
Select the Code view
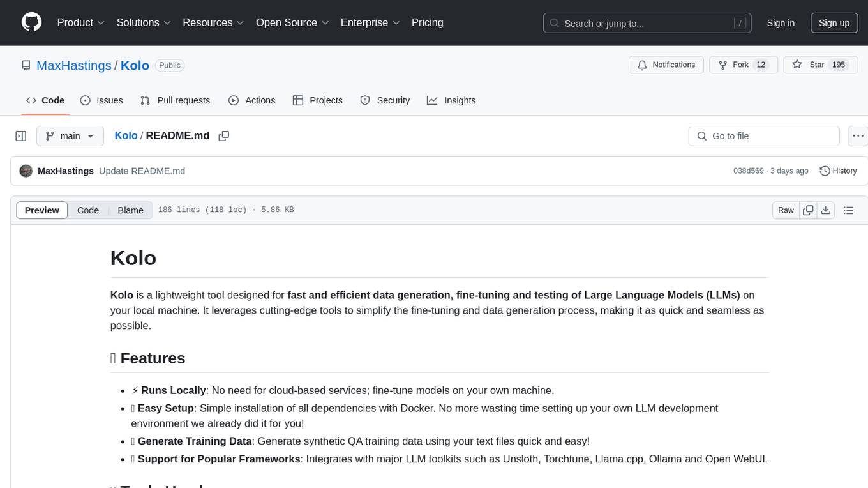88,210
